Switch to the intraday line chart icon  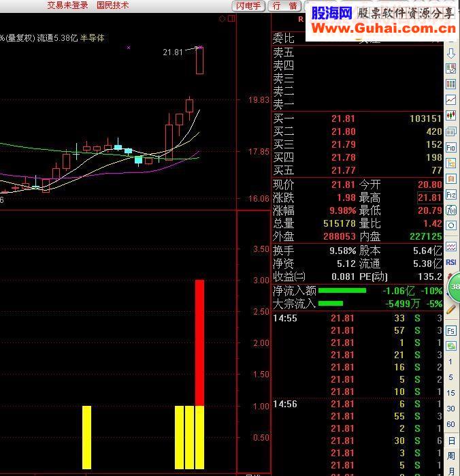451,99
